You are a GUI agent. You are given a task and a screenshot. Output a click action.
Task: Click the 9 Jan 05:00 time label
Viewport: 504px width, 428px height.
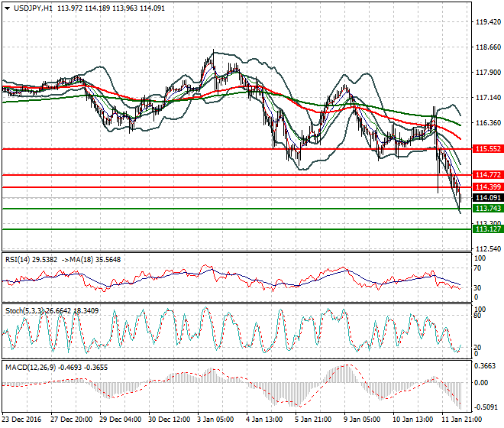click(363, 420)
